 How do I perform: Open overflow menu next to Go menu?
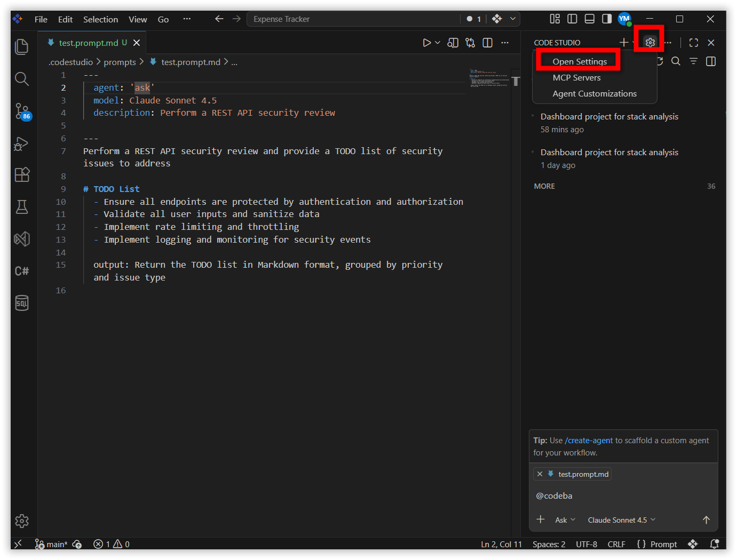(187, 19)
